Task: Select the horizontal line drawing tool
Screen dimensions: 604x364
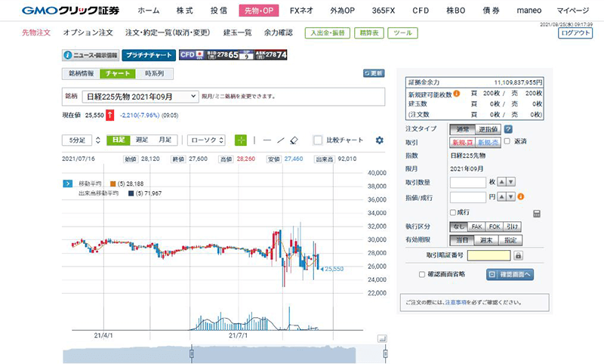Action: tap(267, 140)
